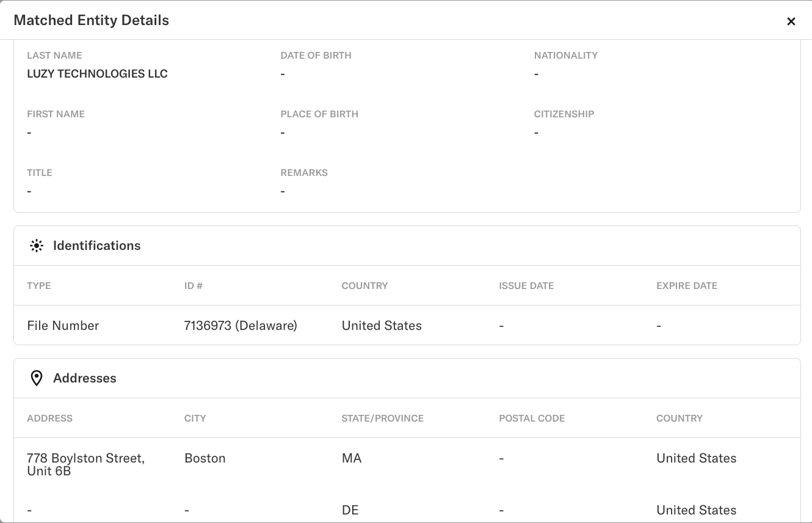Close the Matched Entity Details dialog

(791, 21)
